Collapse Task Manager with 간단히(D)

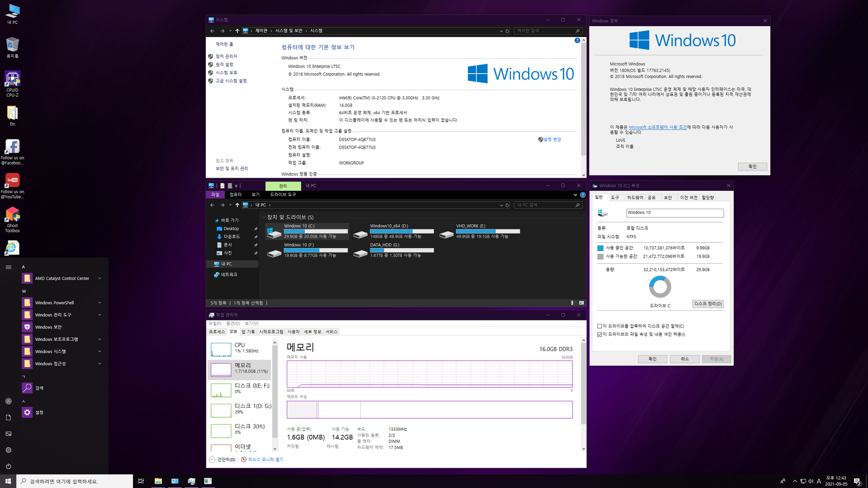point(222,459)
